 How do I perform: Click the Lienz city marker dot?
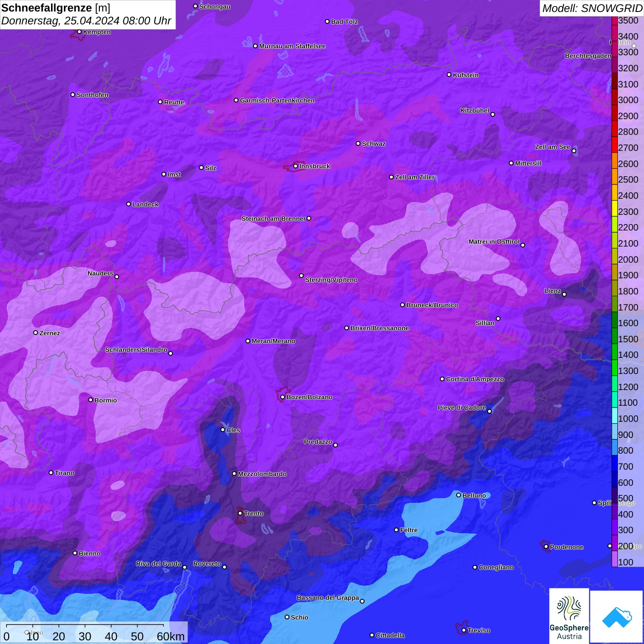click(x=564, y=294)
